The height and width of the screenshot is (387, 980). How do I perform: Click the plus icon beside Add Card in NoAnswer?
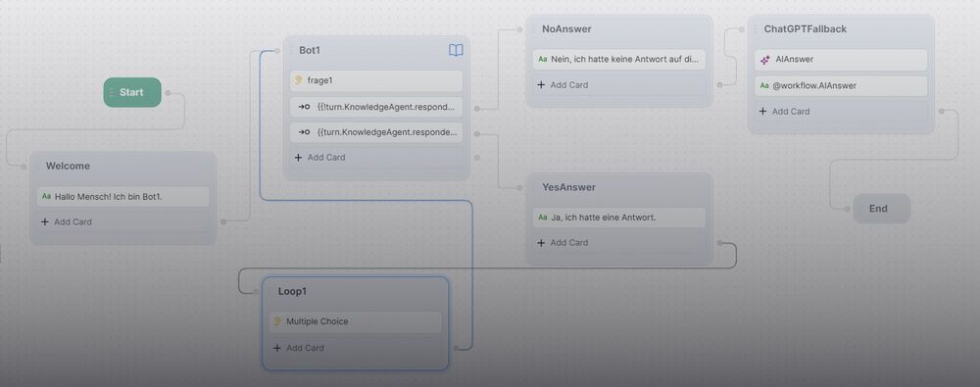pyautogui.click(x=541, y=85)
